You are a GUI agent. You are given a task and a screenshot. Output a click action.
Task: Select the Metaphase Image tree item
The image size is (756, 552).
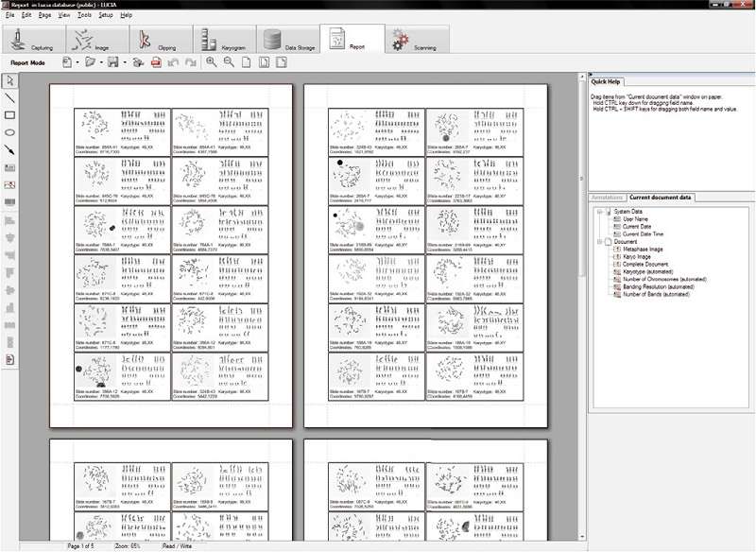point(643,250)
